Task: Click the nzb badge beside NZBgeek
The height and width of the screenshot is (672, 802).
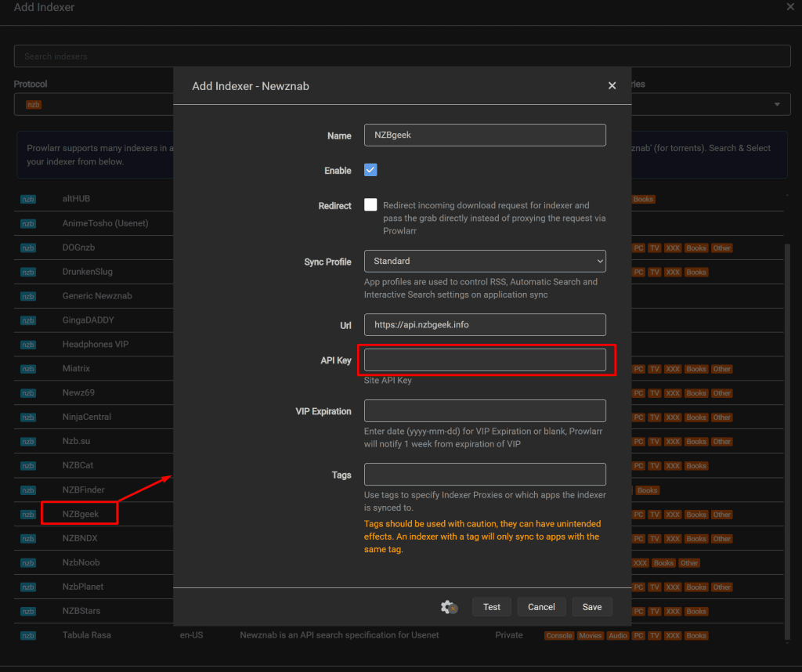Action: [28, 515]
